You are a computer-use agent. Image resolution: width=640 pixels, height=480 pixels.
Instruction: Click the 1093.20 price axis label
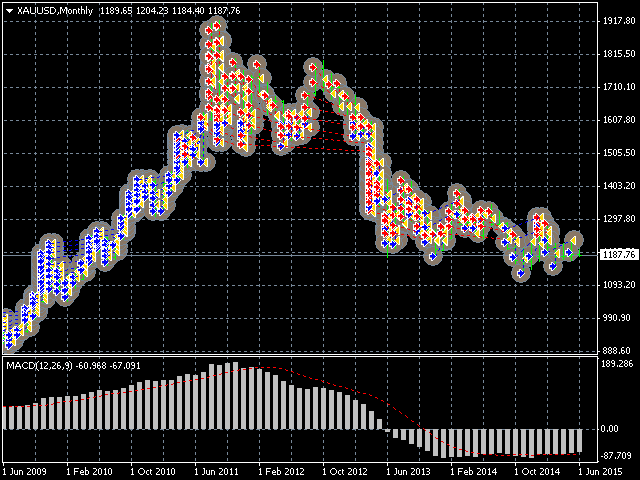pyautogui.click(x=619, y=284)
